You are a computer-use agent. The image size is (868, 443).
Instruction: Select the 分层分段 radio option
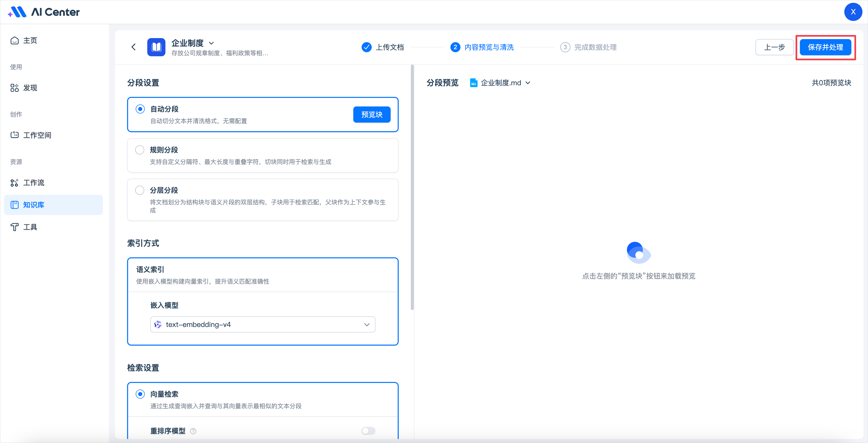click(x=139, y=190)
